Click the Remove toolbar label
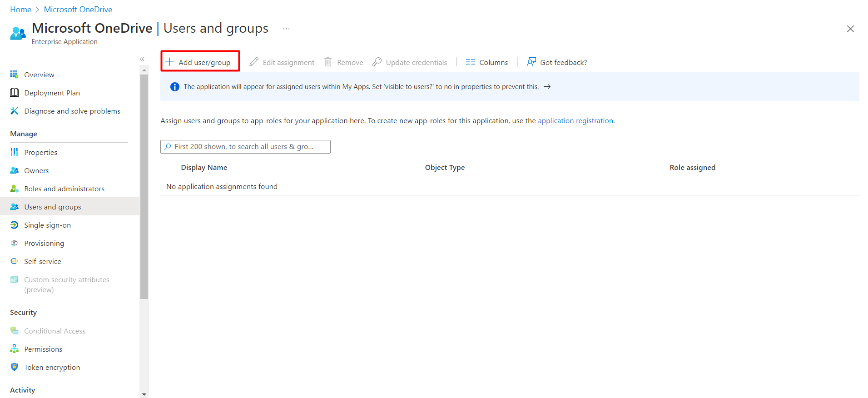 pos(350,62)
